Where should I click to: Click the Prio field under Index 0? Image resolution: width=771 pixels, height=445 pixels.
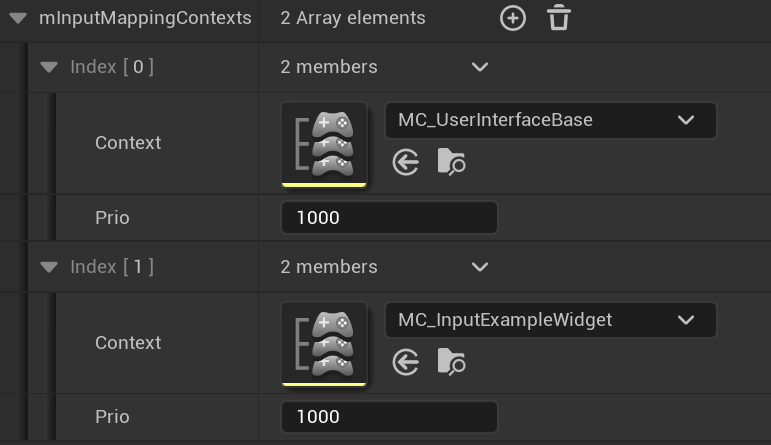tap(389, 217)
